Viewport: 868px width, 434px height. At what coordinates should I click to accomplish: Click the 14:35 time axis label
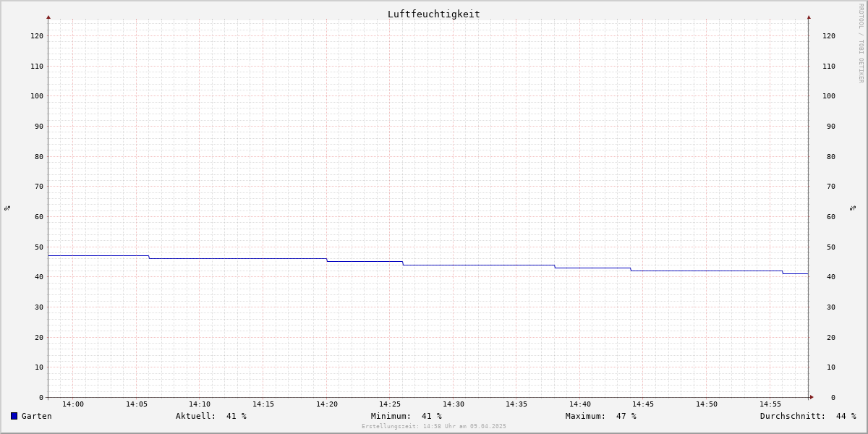coord(516,404)
